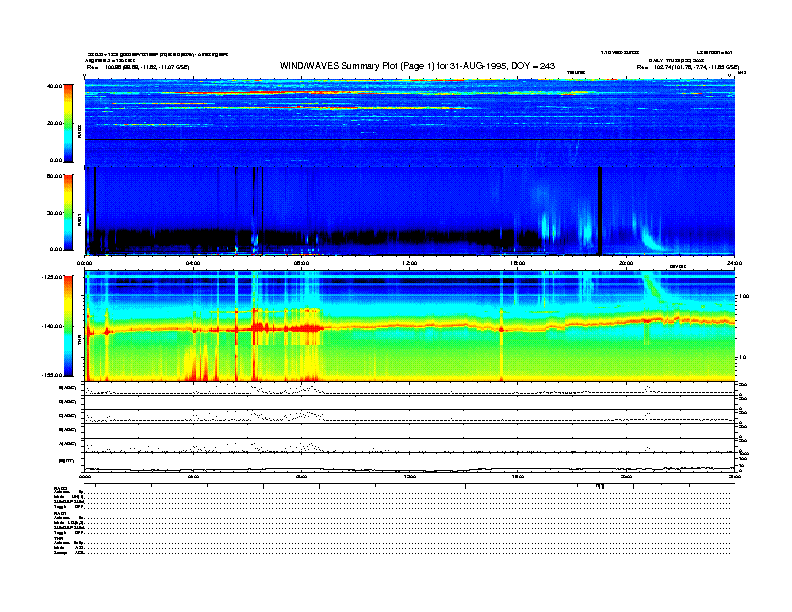This screenshot has height=612, width=792.
Task: Click the -125.00 label on TNR scale
Action: click(x=52, y=277)
